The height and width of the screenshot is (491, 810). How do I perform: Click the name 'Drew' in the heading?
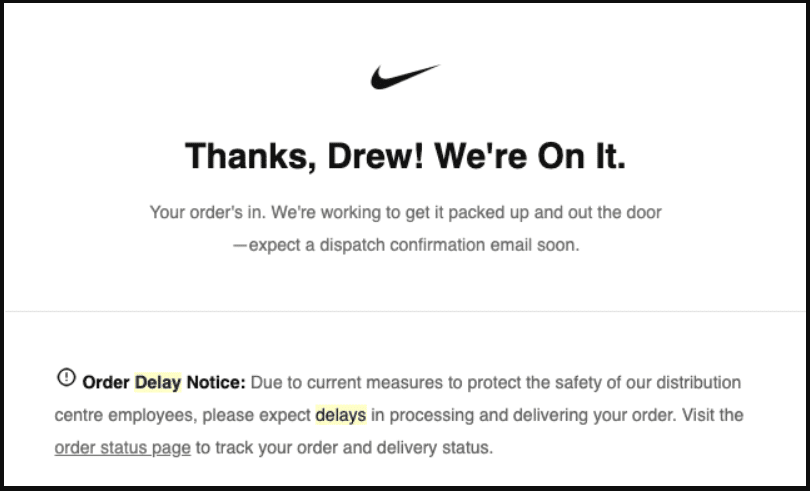click(371, 156)
